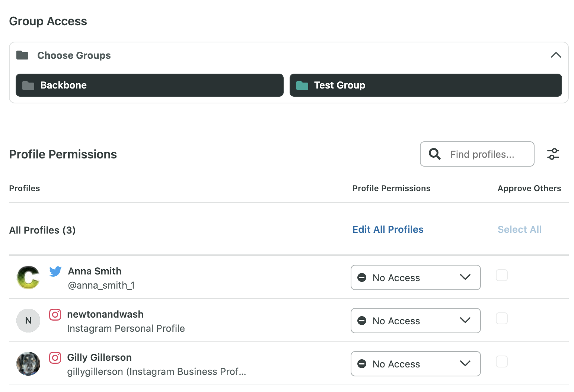Screen dimensions: 574x392
Task: Click the Anna Smith profile name
Action: pyautogui.click(x=95, y=271)
